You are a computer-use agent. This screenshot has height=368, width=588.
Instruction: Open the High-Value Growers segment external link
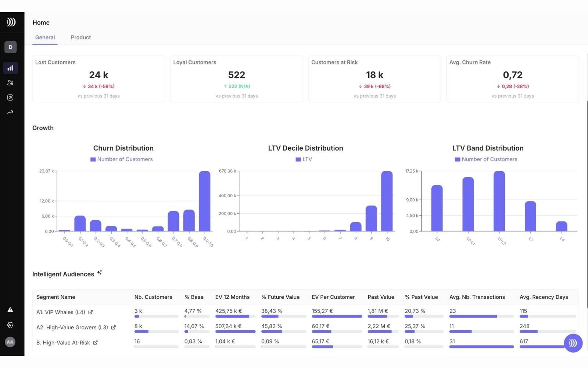(x=114, y=327)
